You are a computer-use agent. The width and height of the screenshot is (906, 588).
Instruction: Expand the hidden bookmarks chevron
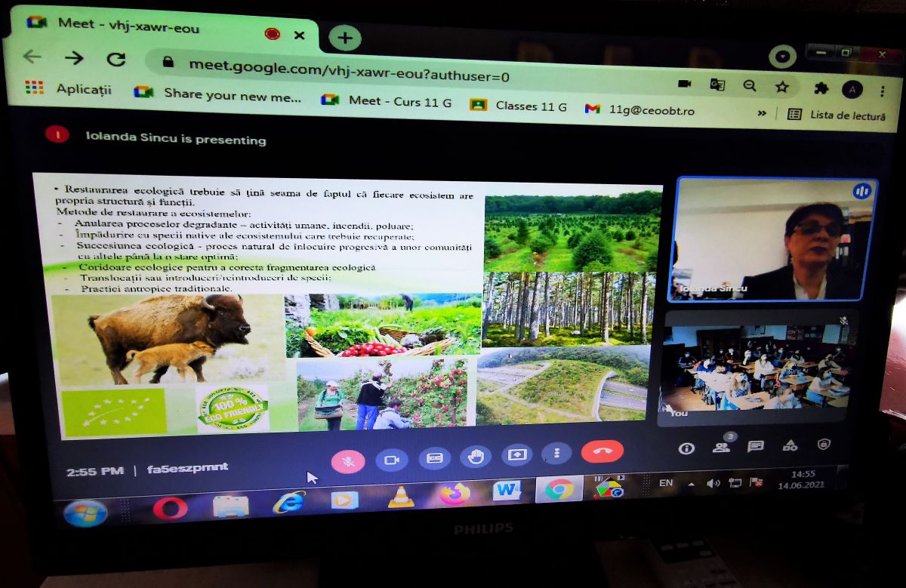[x=762, y=113]
